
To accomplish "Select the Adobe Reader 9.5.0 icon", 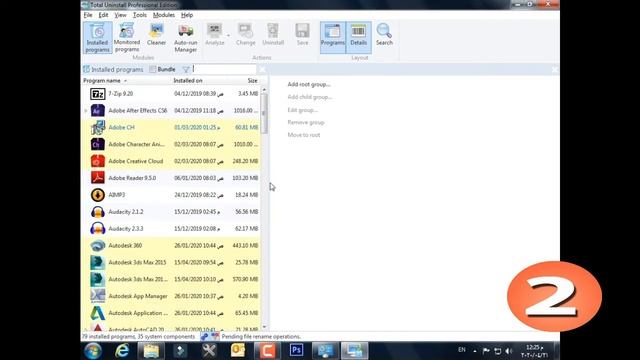I will 98,178.
